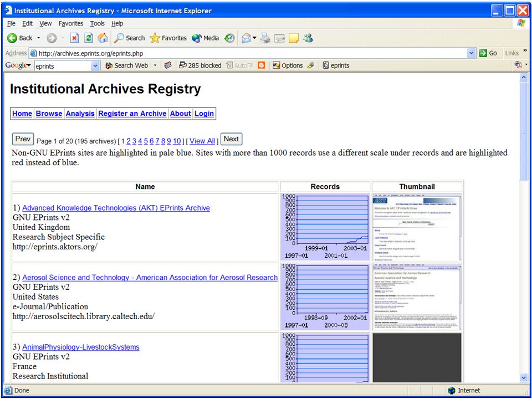Open Google toolbar Options
This screenshot has height=399, width=532.
click(288, 65)
